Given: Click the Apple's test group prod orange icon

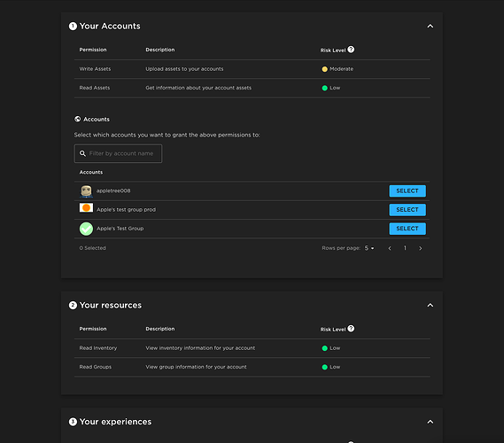Looking at the screenshot, I should point(86,208).
